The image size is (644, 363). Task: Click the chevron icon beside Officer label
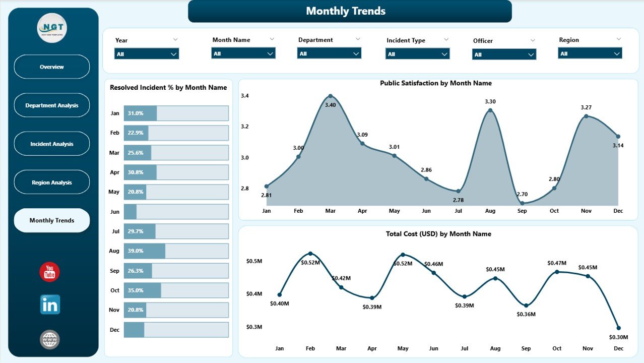point(533,40)
